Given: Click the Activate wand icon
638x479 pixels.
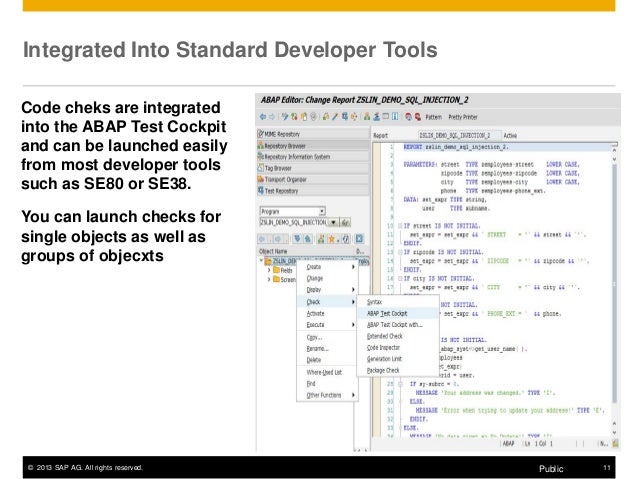Looking at the screenshot, I should (x=335, y=117).
